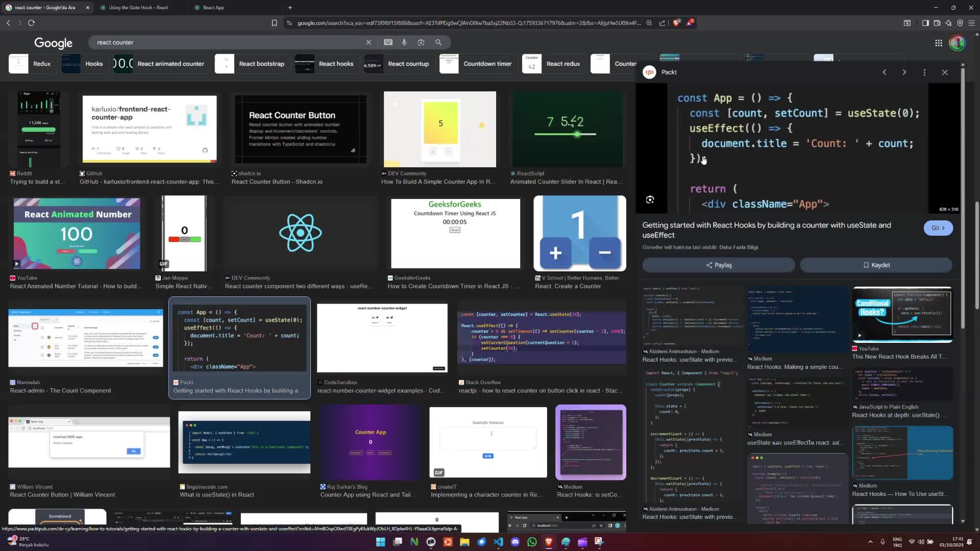Open Visual Studio Code from taskbar
980x551 pixels.
tap(498, 542)
